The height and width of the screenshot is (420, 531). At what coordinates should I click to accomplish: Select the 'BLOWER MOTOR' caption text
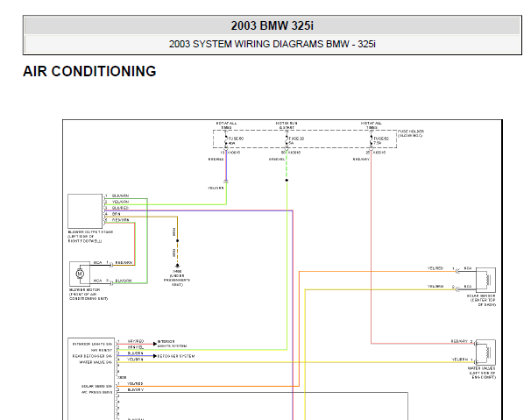pos(84,290)
